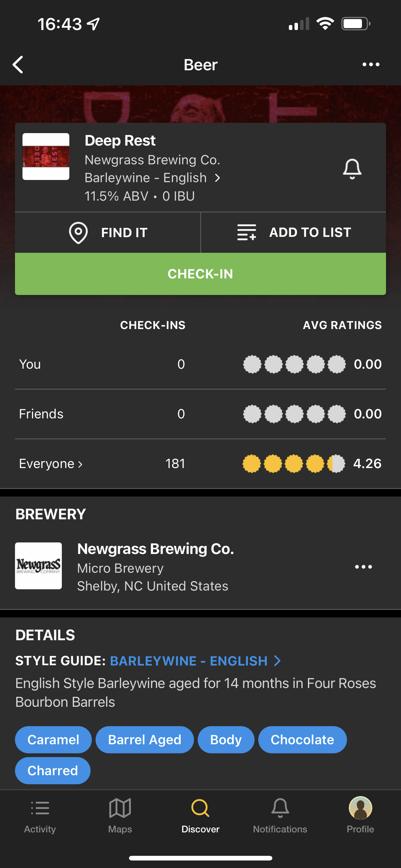Screen dimensions: 401x868
Task: Tap the Everyone 4.26 rating stars
Action: pos(294,464)
